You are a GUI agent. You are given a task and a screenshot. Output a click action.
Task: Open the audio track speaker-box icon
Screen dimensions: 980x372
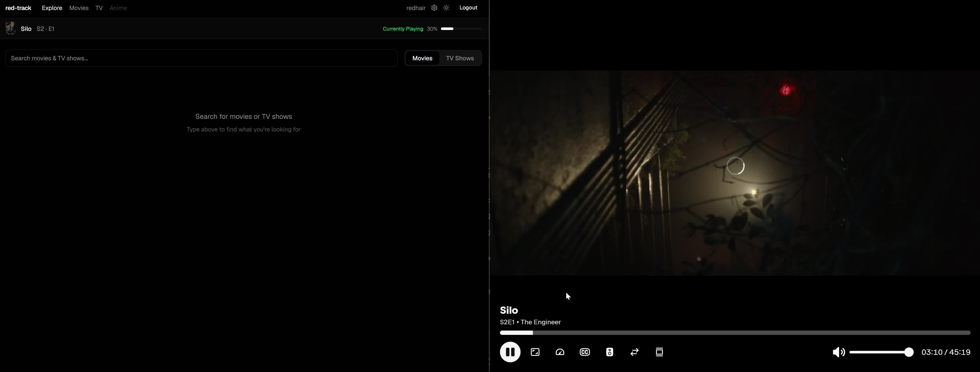click(609, 352)
